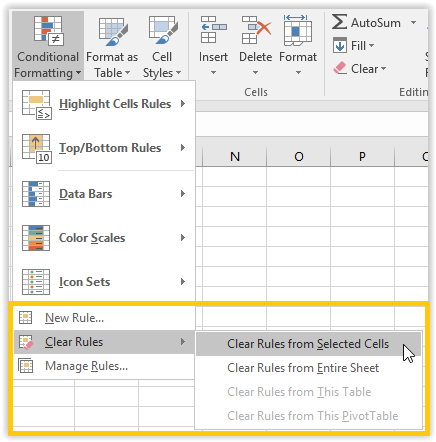
Task: Click the AutoSum sigma icon
Action: pyautogui.click(x=339, y=22)
